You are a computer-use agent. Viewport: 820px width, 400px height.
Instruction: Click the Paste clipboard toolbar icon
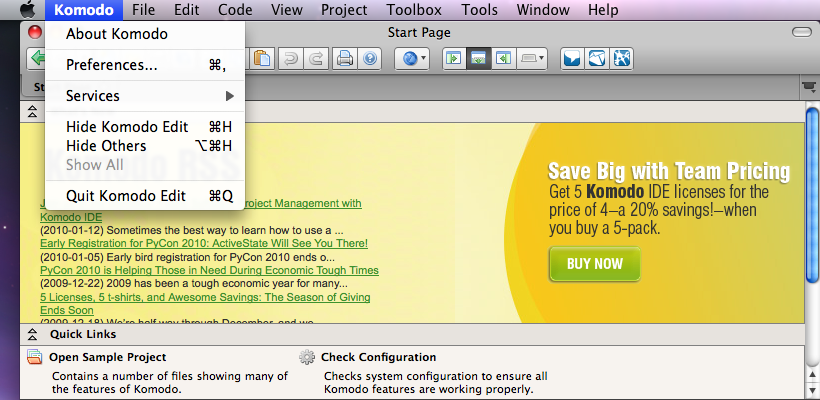tap(262, 59)
